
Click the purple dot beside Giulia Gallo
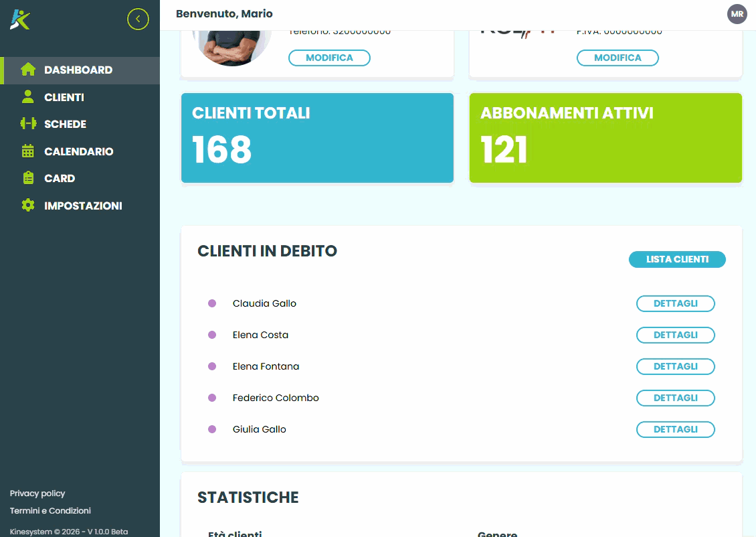[212, 429]
